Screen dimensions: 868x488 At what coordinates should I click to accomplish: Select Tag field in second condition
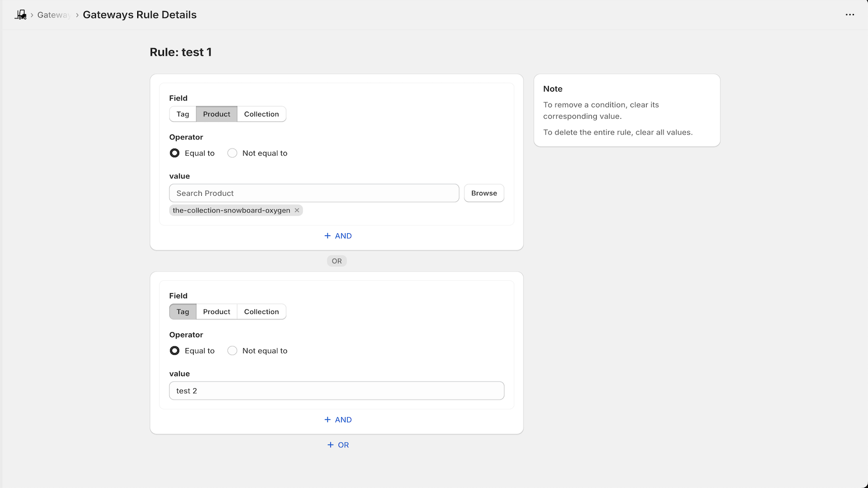click(x=183, y=312)
